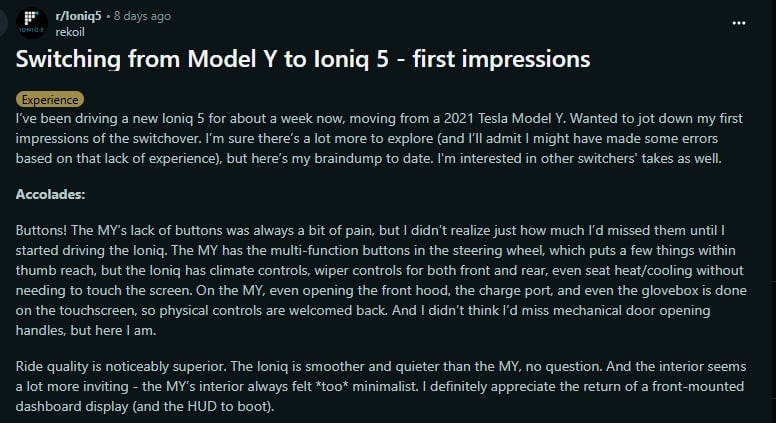Click the Ioniq5 subreddit avatar icon
Viewport: 776px width, 423px height.
click(x=33, y=23)
